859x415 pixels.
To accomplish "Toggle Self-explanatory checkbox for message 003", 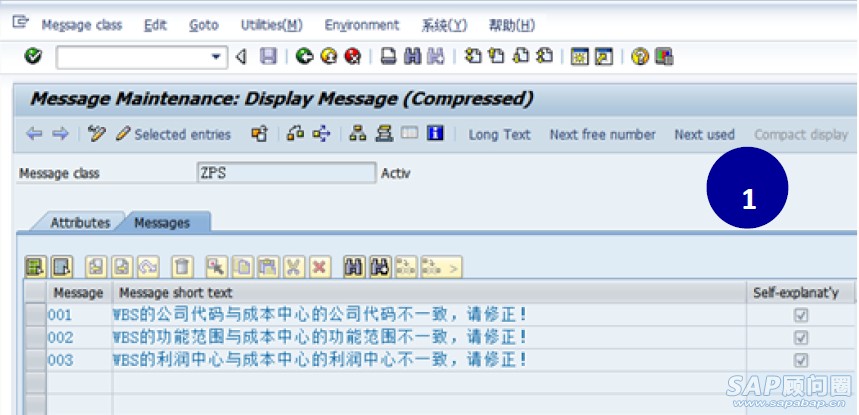I will click(800, 360).
